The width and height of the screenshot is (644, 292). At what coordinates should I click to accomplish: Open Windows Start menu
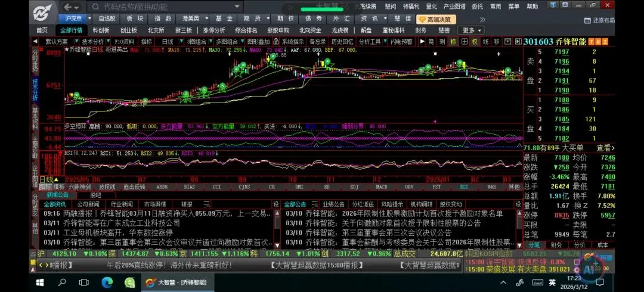point(40,282)
